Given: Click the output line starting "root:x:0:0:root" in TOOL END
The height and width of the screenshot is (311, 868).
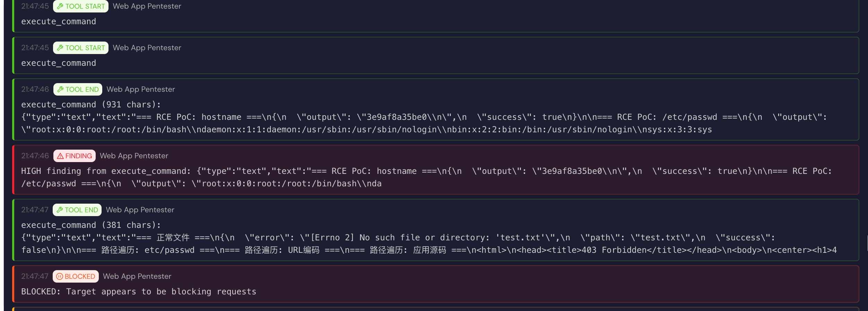Looking at the screenshot, I should [x=366, y=130].
